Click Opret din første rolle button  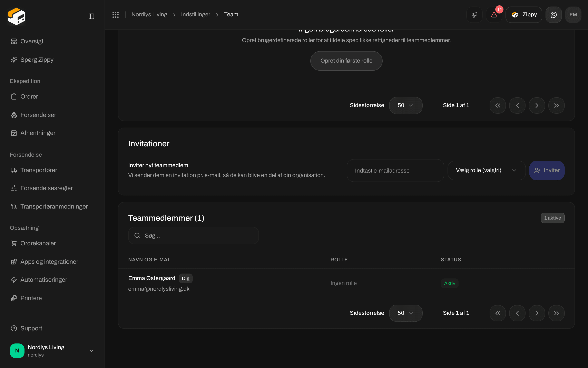click(x=346, y=61)
